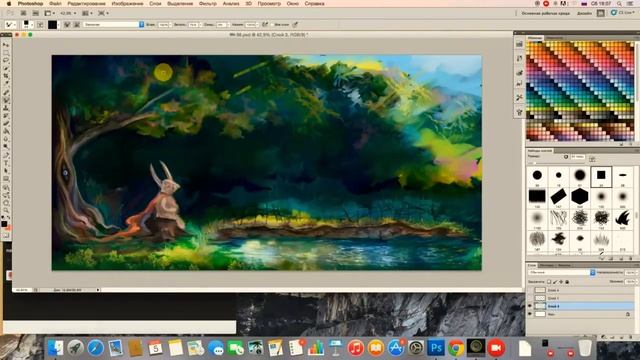Choose the grass blades brush preset in last row
640x360 pixels.
pyautogui.click(x=601, y=239)
